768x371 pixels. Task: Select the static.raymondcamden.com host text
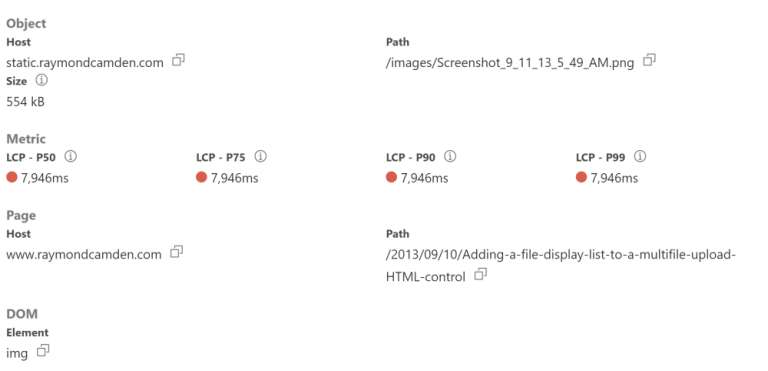[85, 63]
